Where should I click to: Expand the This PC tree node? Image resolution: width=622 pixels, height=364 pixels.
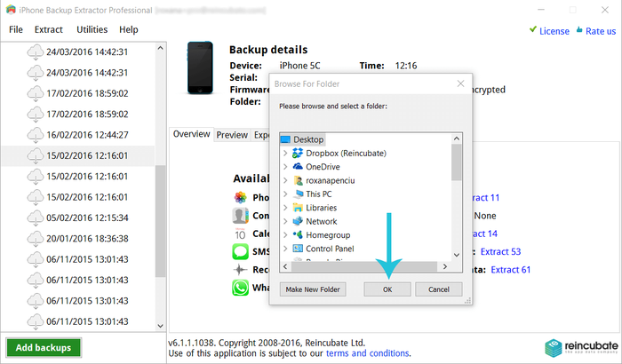(x=285, y=194)
